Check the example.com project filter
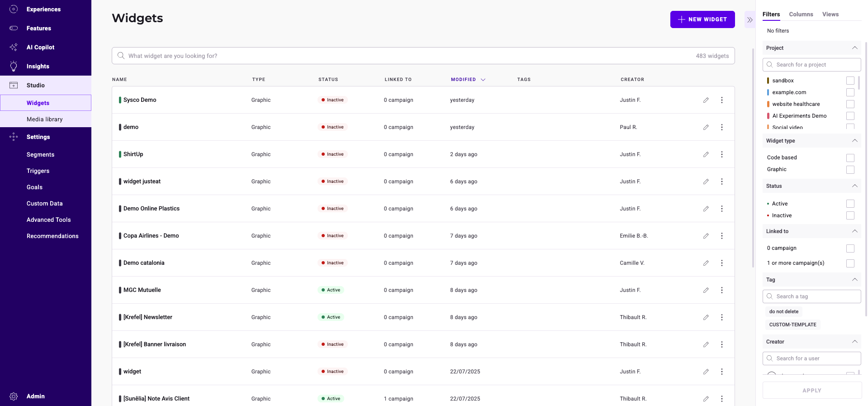 850,92
